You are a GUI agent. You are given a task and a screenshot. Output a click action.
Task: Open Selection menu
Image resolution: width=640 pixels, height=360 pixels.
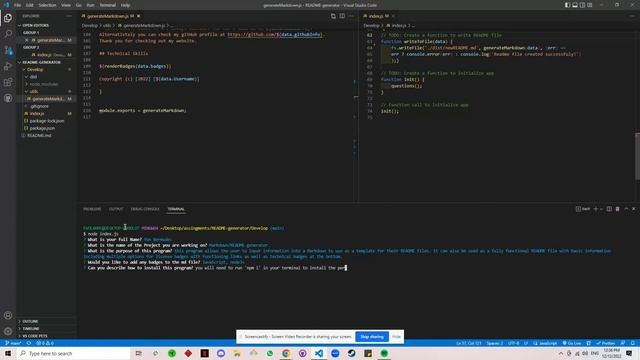point(47,5)
